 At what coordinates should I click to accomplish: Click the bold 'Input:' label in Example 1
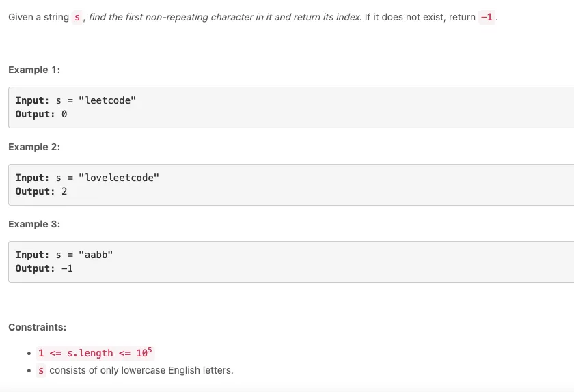(x=32, y=100)
